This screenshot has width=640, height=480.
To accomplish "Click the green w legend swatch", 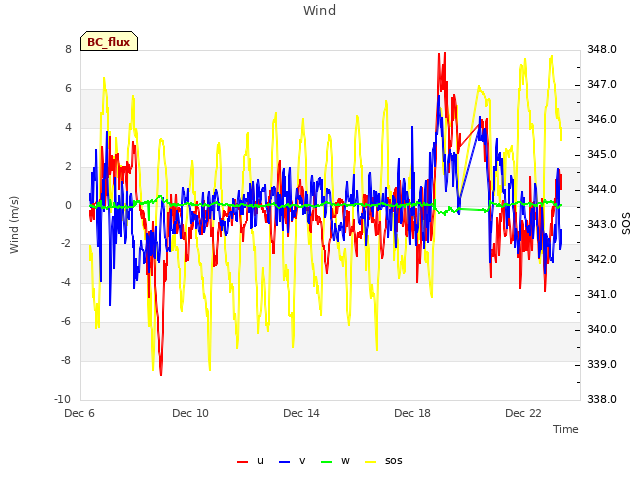I will (x=327, y=462).
